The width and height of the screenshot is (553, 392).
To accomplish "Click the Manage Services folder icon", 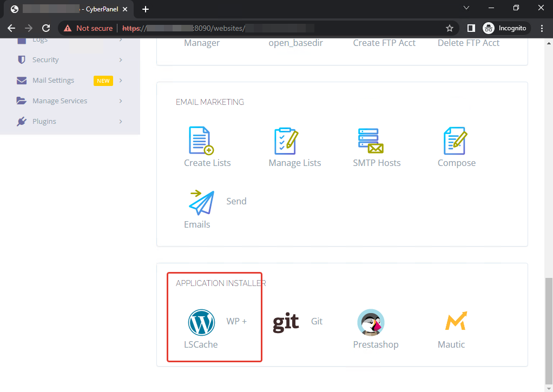I will 22,101.
